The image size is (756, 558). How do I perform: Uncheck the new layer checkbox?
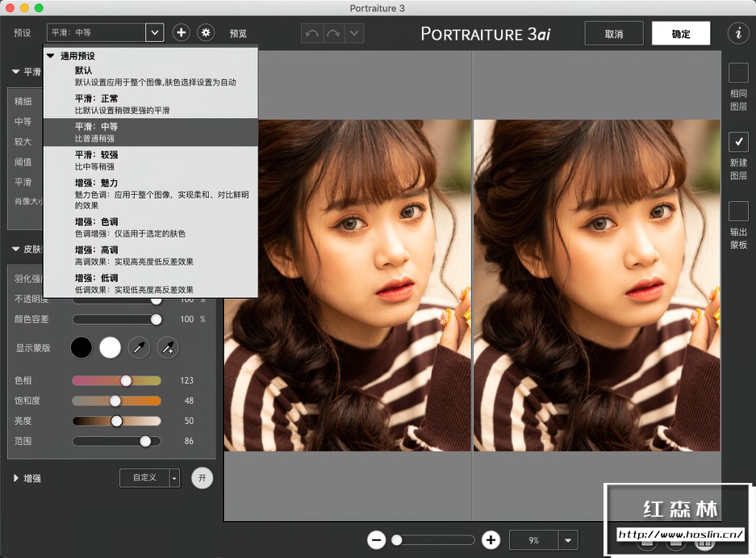737,142
